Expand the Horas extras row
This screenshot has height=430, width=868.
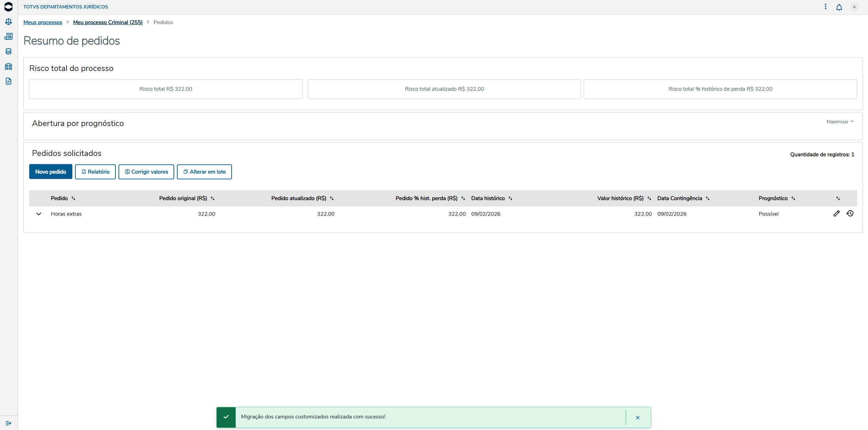[39, 214]
